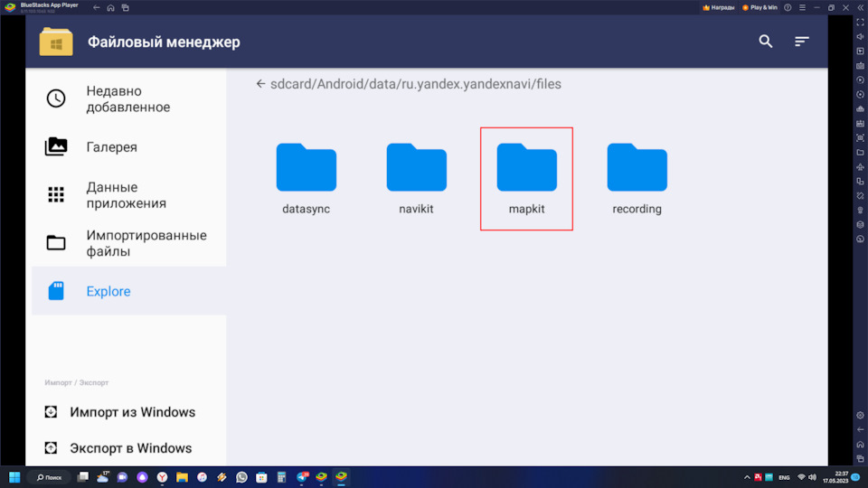Toggle fullscreen from side toolbar

[860, 22]
